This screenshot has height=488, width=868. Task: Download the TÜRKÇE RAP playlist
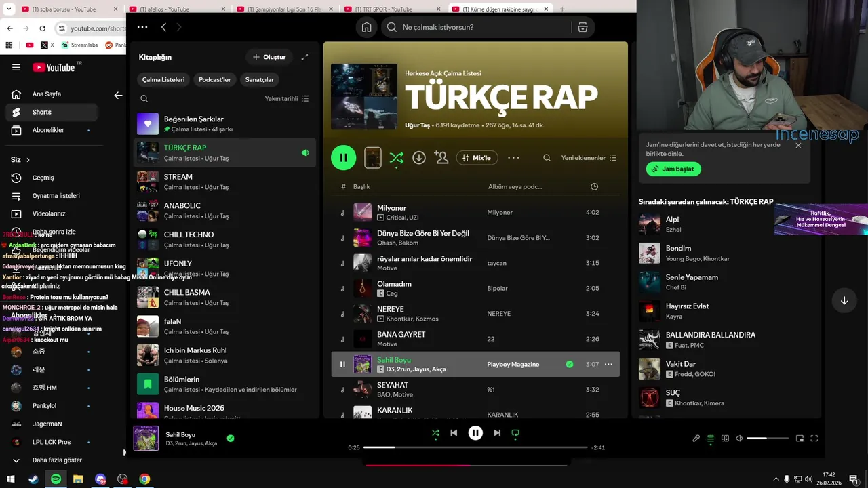pyautogui.click(x=419, y=158)
